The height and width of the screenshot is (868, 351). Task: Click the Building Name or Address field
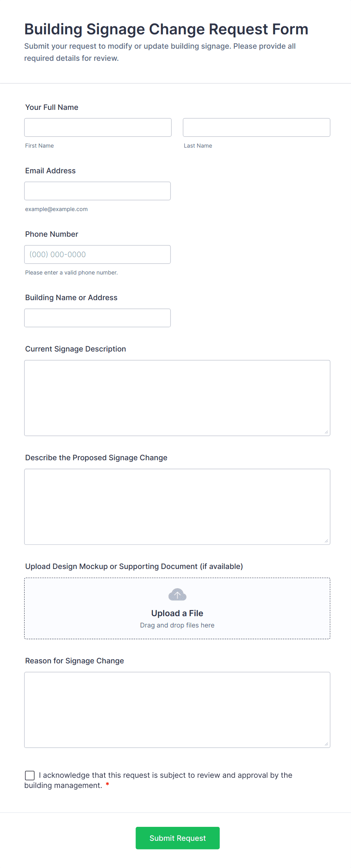(97, 318)
